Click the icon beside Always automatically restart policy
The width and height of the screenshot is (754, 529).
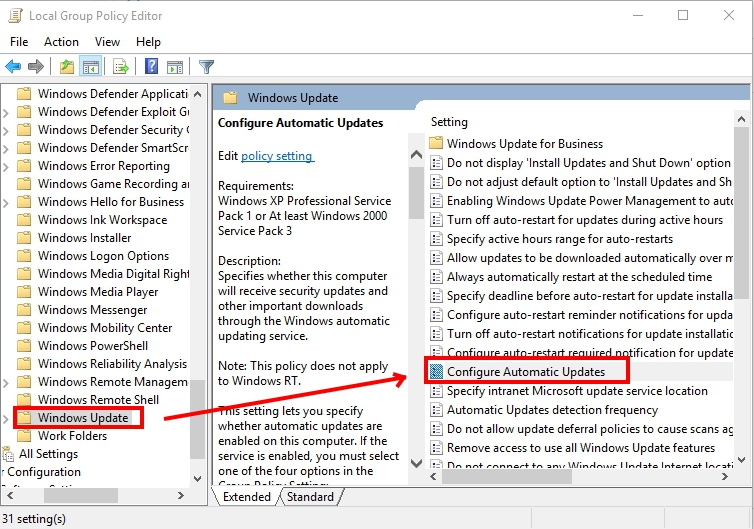[x=436, y=277]
